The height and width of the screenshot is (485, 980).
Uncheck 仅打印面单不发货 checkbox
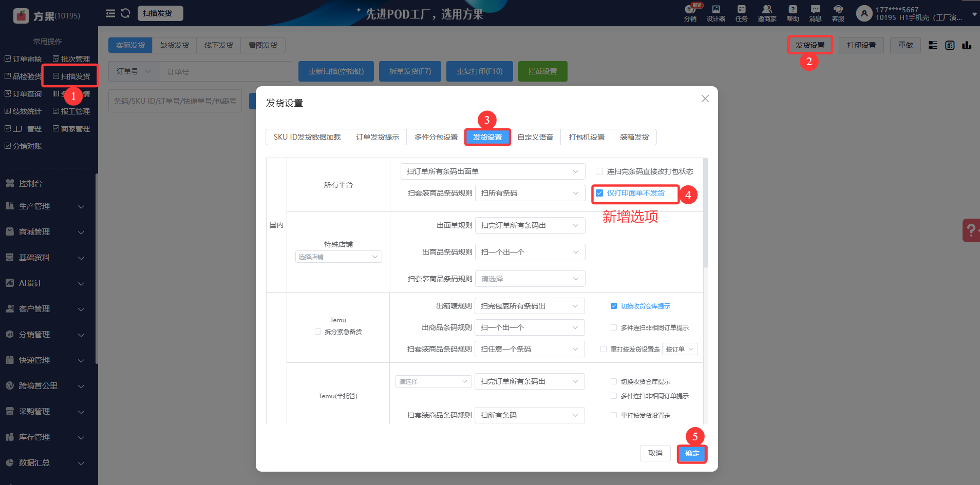point(599,193)
